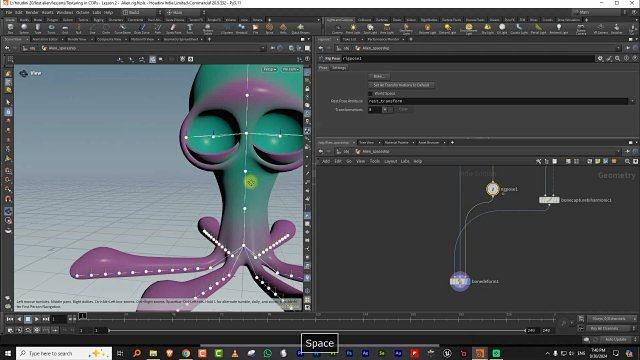Select the bonecapturebiharmonic1 node
The height and width of the screenshot is (360, 640).
click(x=549, y=200)
